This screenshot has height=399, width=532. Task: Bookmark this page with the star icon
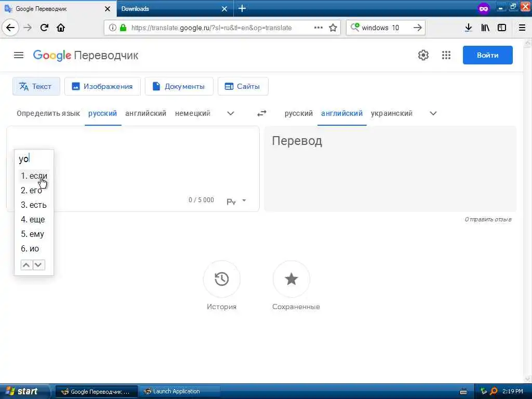[333, 28]
